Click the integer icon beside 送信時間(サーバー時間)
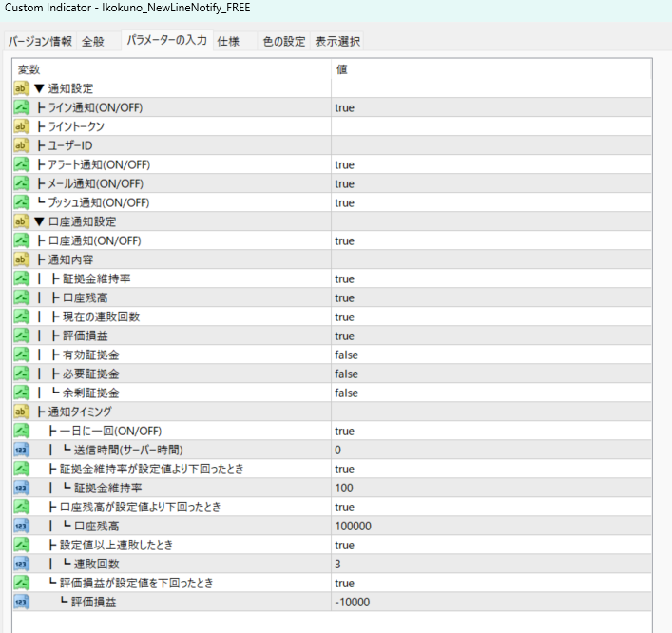672x633 pixels. point(22,450)
